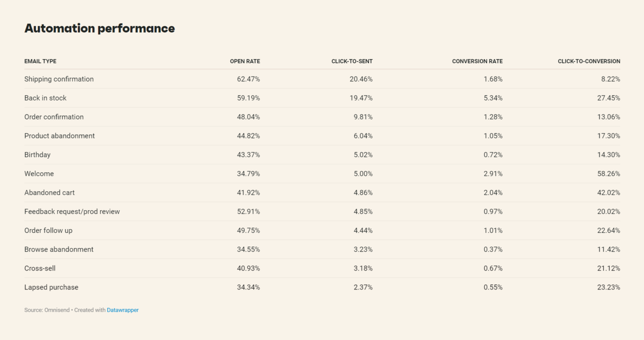Viewport: 644px width, 340px height.
Task: Click the CLICK-TO-CONVERSION column header
Action: click(x=589, y=61)
